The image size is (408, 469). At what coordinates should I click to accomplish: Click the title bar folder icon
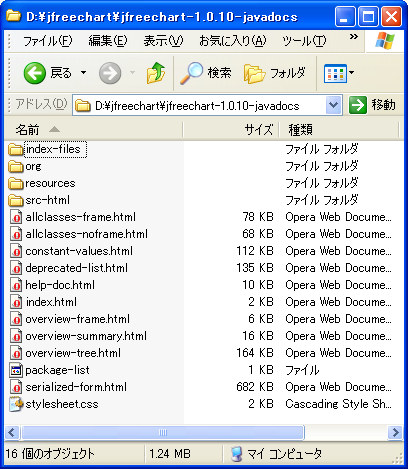pos(14,16)
